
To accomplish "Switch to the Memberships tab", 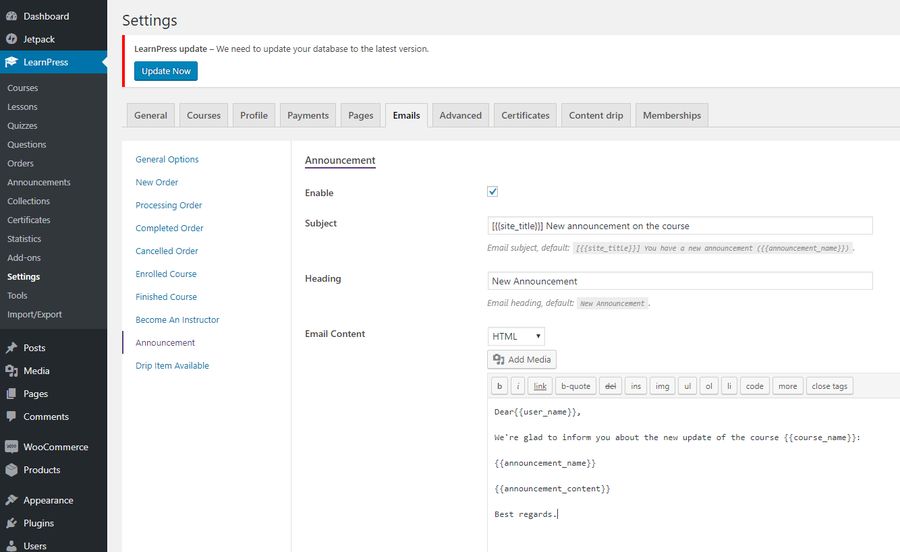I will [x=672, y=115].
